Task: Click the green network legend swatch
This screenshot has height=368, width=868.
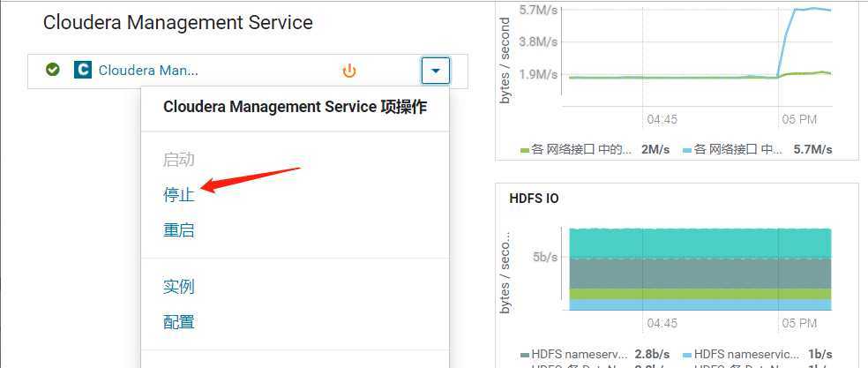Action: 525,150
